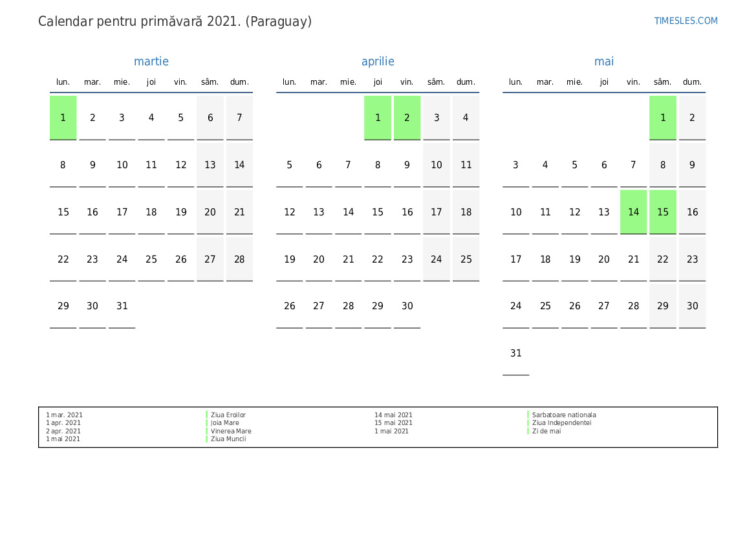The image size is (756, 535).
Task: Select day 31 in mai
Action: (x=516, y=353)
